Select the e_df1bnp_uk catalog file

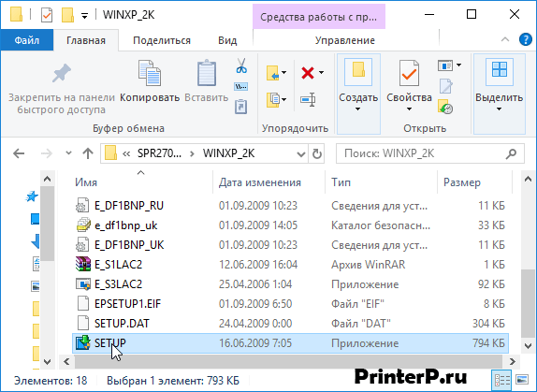tap(290, 225)
